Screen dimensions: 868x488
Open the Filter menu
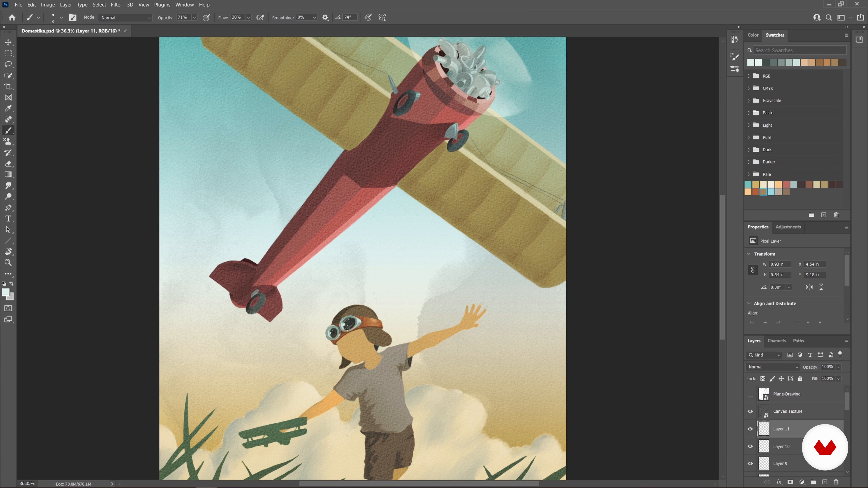pos(116,5)
